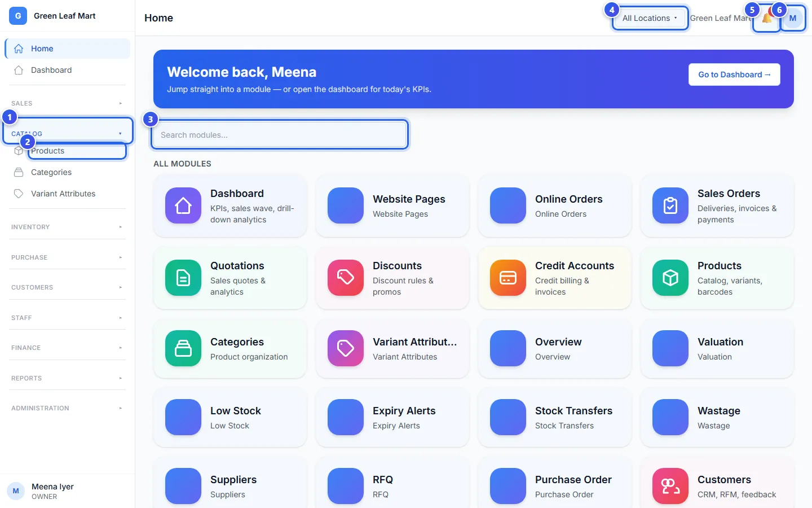Viewport: 812px width, 508px height.
Task: Click the Dashboard module house icon
Action: click(183, 205)
